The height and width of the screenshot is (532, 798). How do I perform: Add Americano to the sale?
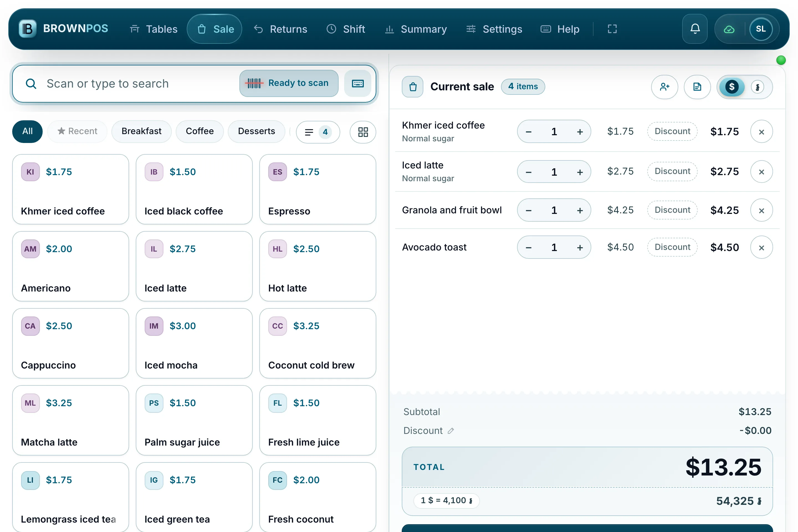pyautogui.click(x=71, y=266)
